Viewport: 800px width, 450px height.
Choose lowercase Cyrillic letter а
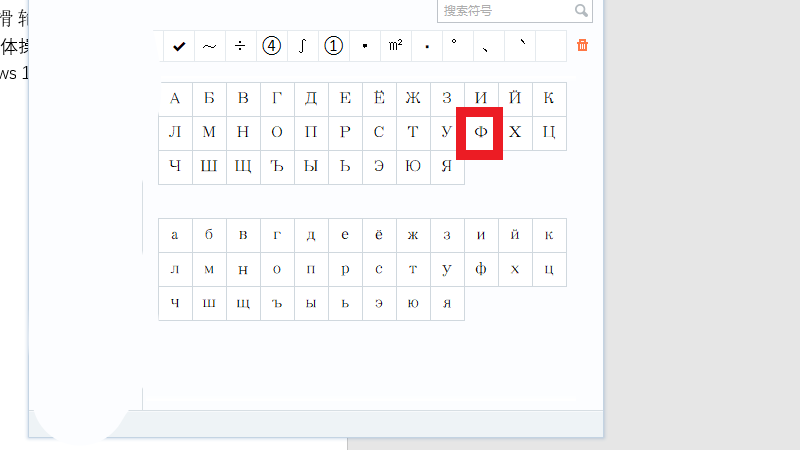point(175,235)
